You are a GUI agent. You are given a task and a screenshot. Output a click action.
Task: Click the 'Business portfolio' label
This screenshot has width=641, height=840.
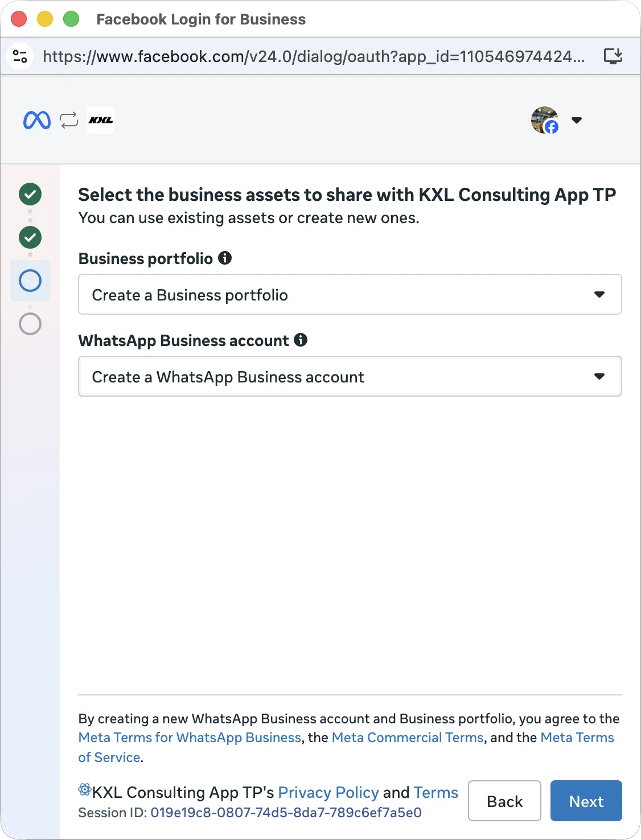pyautogui.click(x=146, y=258)
